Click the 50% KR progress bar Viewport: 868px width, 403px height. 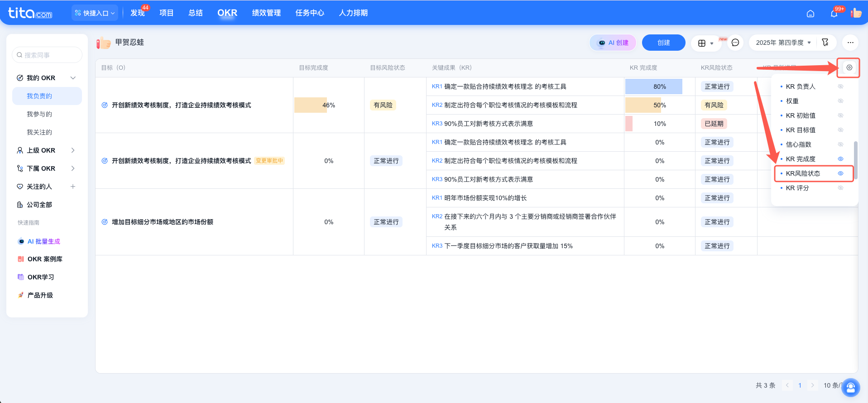643,105
